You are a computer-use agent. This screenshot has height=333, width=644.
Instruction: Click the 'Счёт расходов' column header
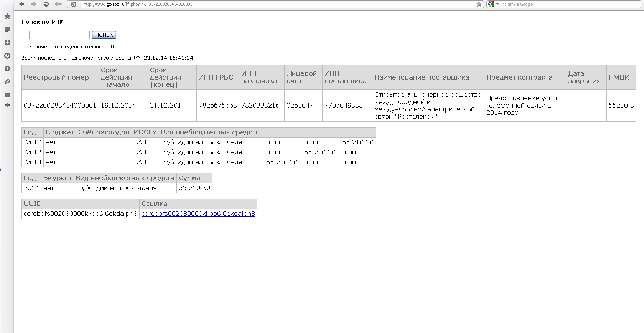tap(104, 132)
